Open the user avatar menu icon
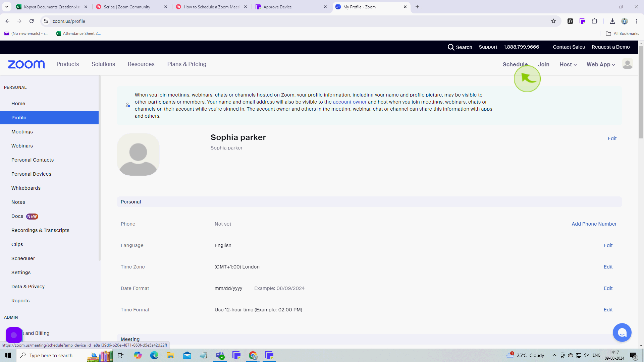The width and height of the screenshot is (644, 362). (x=627, y=64)
